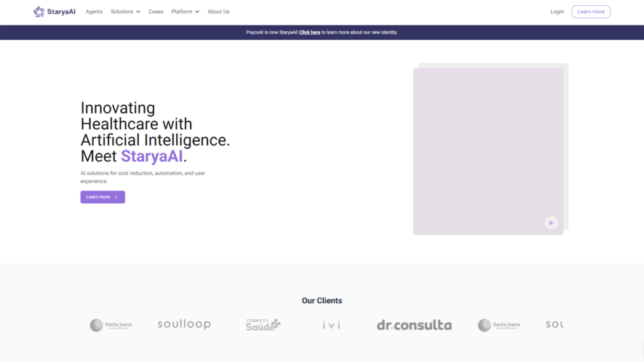Click the ivi client logo

tap(331, 325)
